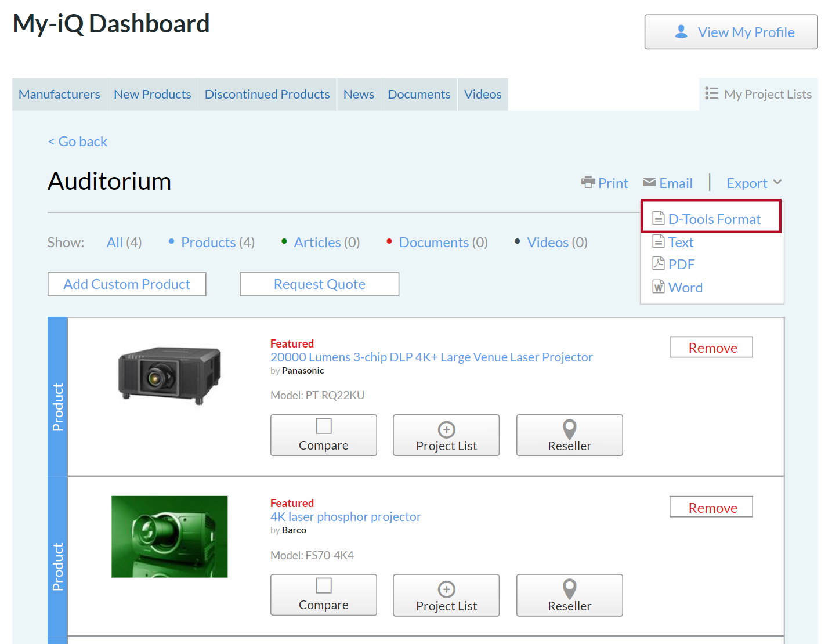This screenshot has height=644, width=832.
Task: Click Model: PT-RQ22KU text
Action: pyautogui.click(x=317, y=395)
